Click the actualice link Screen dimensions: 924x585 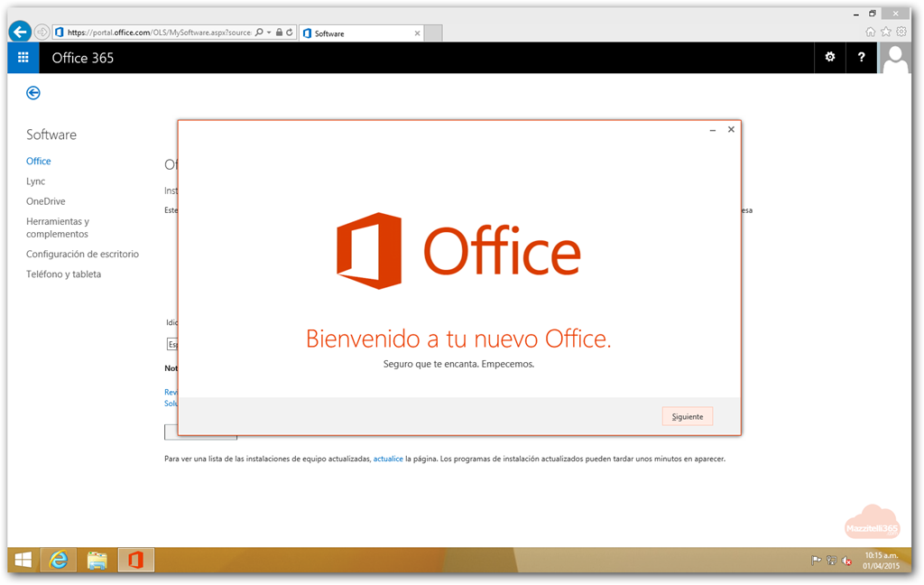coord(388,459)
